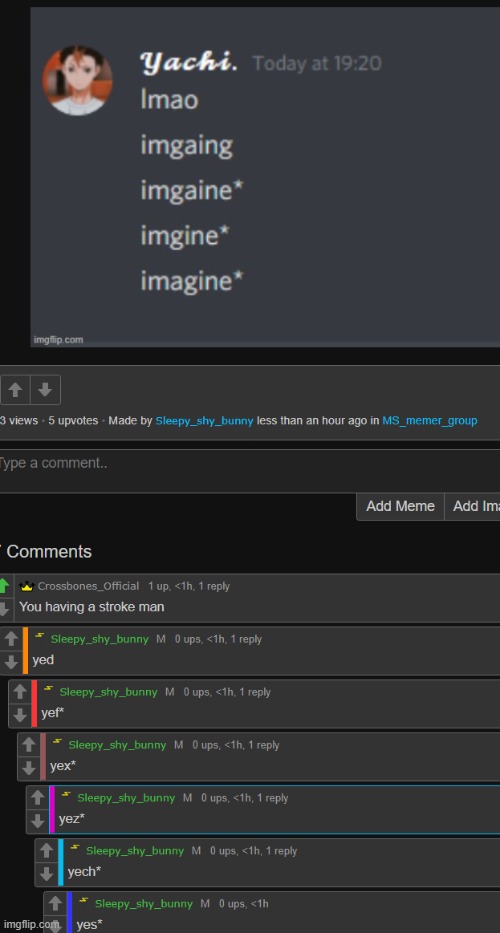
Task: Click the Add Meme button
Action: tap(400, 506)
